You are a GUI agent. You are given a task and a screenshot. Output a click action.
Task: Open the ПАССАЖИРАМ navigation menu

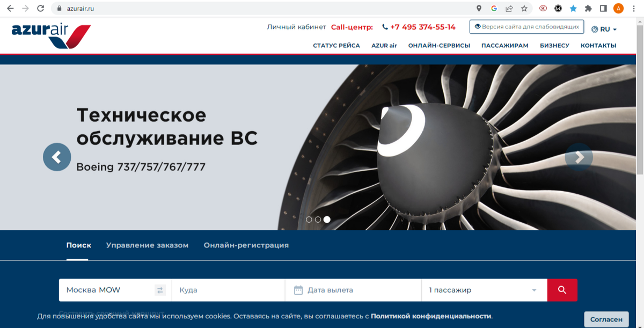click(x=504, y=46)
